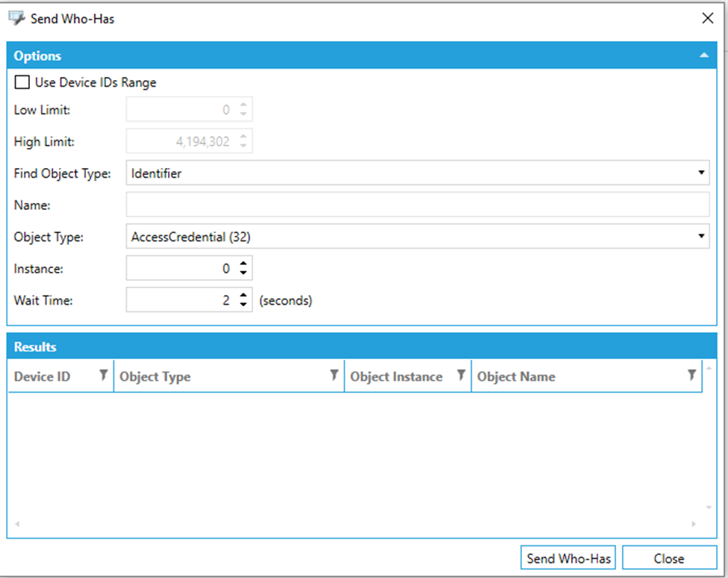Click the Send Who-Has button
The image size is (728, 578).
(568, 558)
